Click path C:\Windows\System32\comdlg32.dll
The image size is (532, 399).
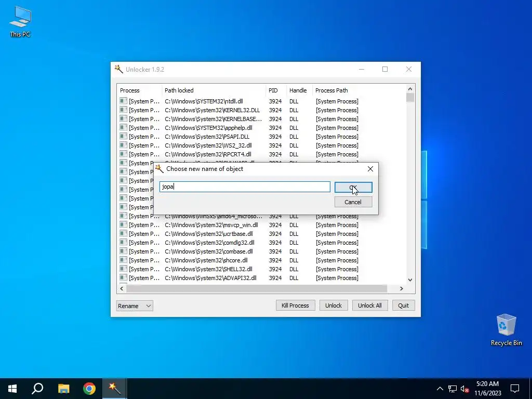210,243
